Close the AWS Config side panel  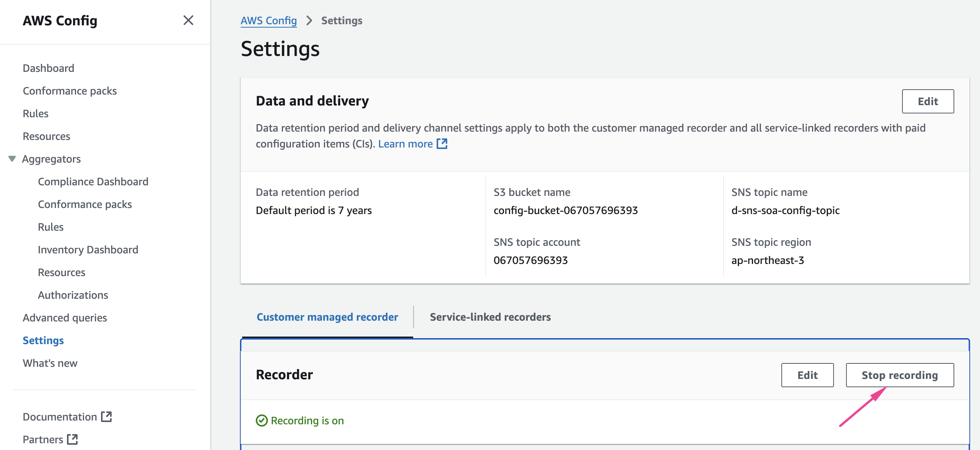coord(188,20)
